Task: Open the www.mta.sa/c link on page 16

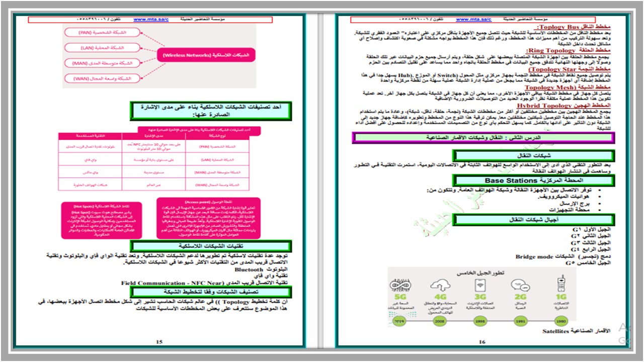Action: pyautogui.click(x=473, y=19)
